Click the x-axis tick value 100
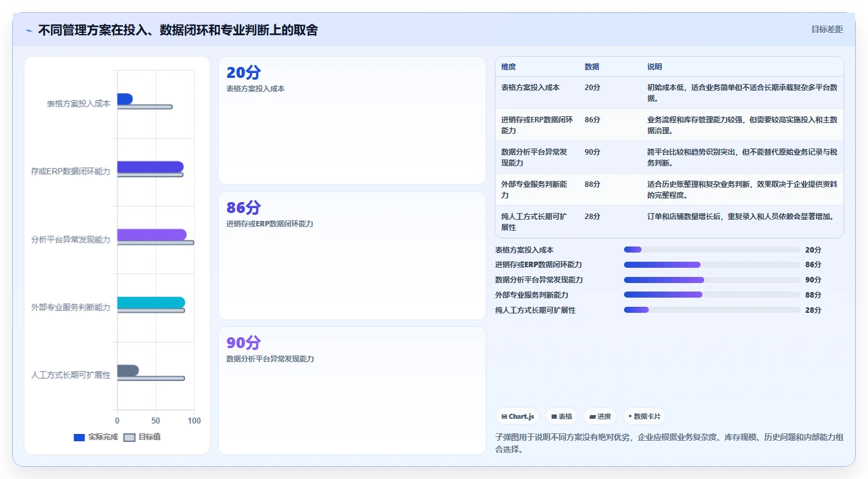The width and height of the screenshot is (868, 479). coord(194,421)
